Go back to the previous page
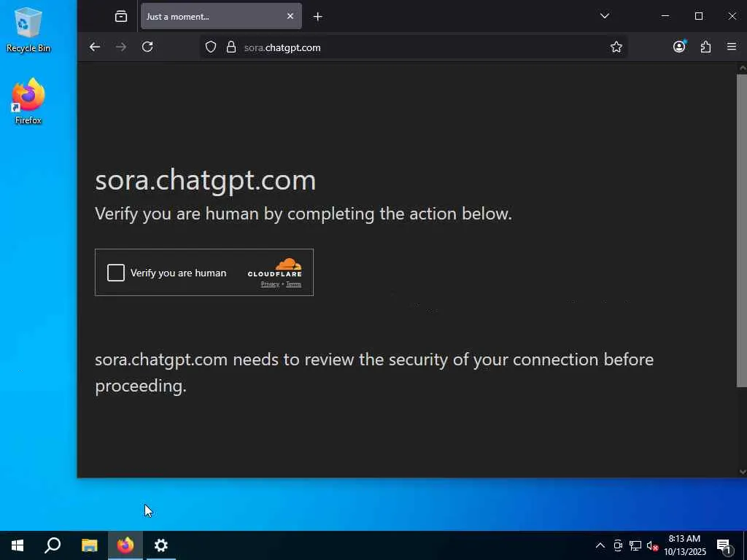This screenshot has width=747, height=560. point(95,47)
